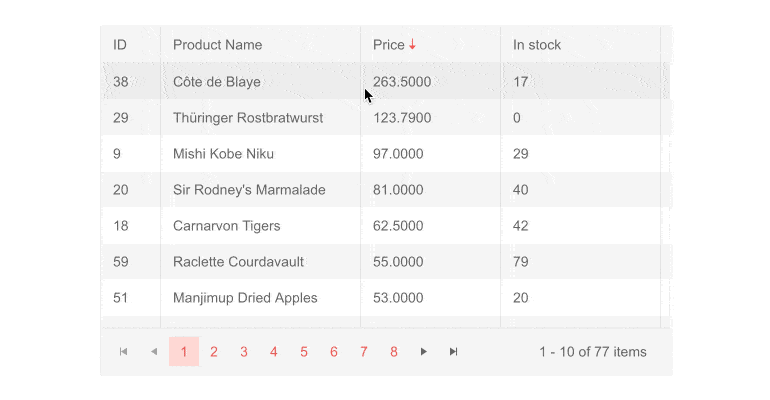This screenshot has height=400, width=770.
Task: Sort by the Product Name column header
Action: 218,45
